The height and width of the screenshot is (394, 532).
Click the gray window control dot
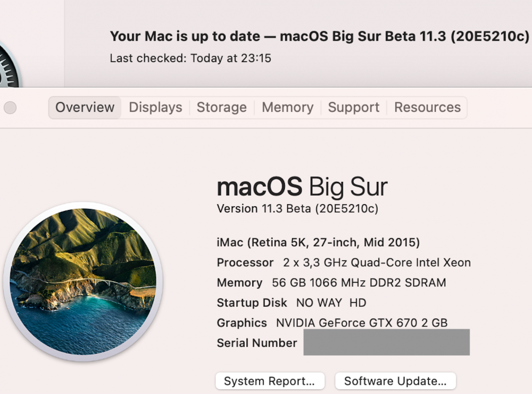[10, 108]
